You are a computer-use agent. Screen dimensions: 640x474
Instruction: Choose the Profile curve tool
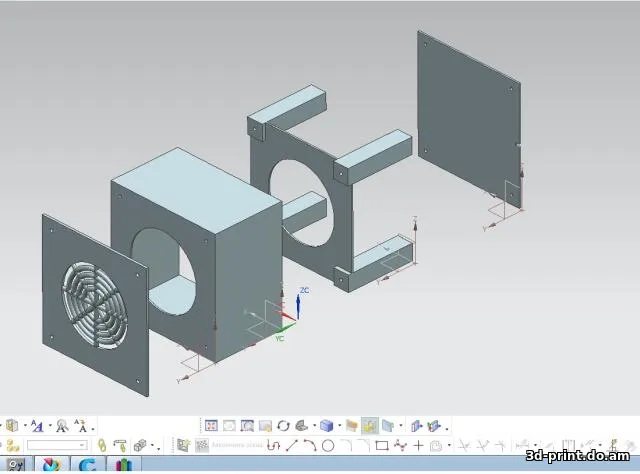pyautogui.click(x=272, y=445)
